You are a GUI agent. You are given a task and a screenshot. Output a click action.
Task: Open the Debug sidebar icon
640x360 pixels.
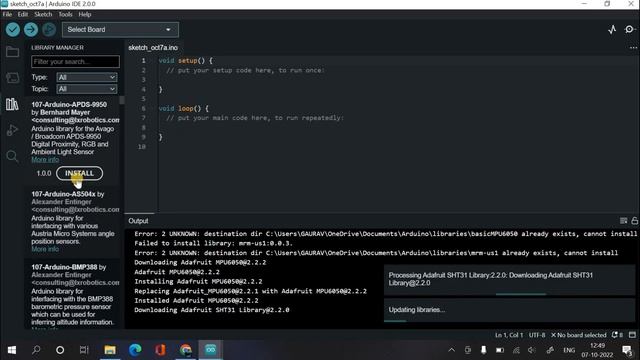click(x=12, y=130)
